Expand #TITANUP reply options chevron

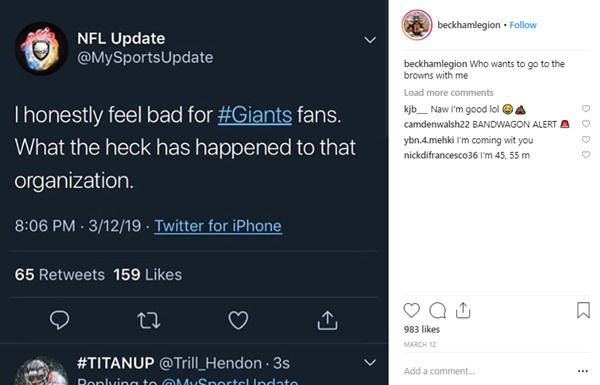370,362
